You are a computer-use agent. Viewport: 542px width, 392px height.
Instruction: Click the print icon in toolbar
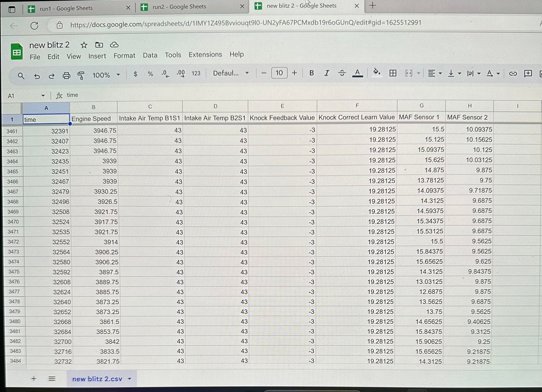tap(66, 76)
